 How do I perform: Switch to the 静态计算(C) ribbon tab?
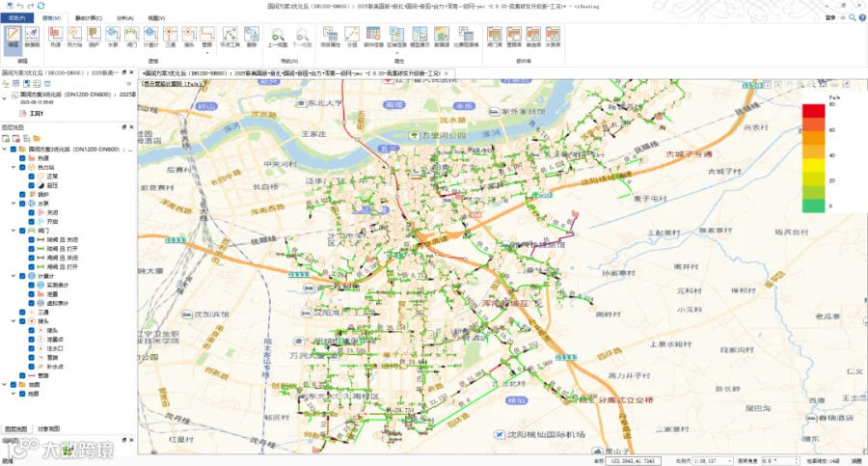89,18
